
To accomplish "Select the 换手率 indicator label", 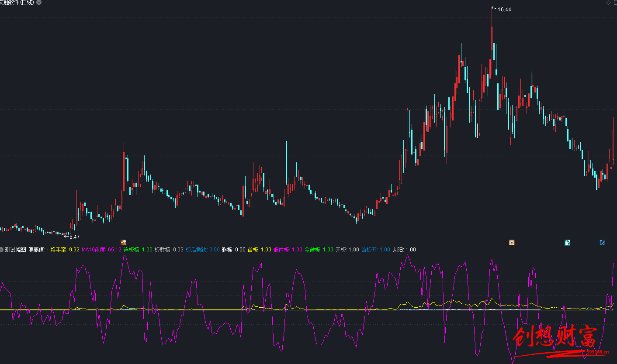I will [59, 250].
